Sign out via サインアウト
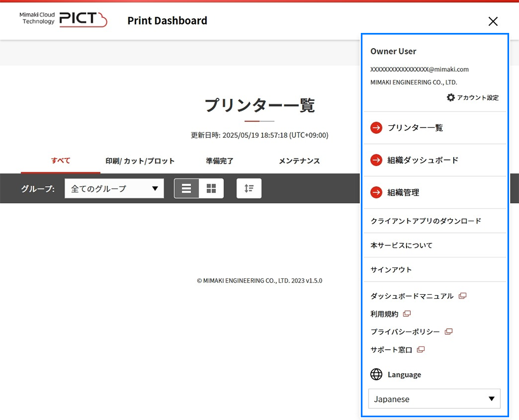This screenshot has height=420, width=519. pyautogui.click(x=391, y=270)
